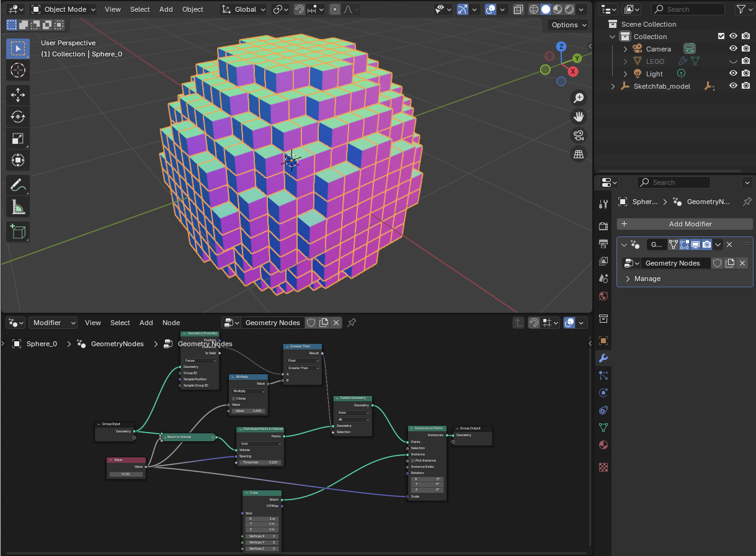Screen dimensions: 756x556
Task: Expand the Sketchfab_model tree item
Action: [613, 86]
